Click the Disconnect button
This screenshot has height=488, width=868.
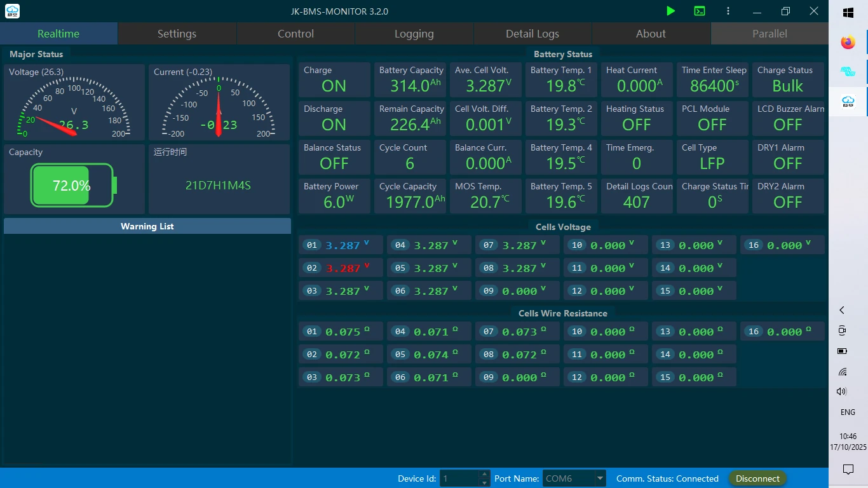[757, 478]
